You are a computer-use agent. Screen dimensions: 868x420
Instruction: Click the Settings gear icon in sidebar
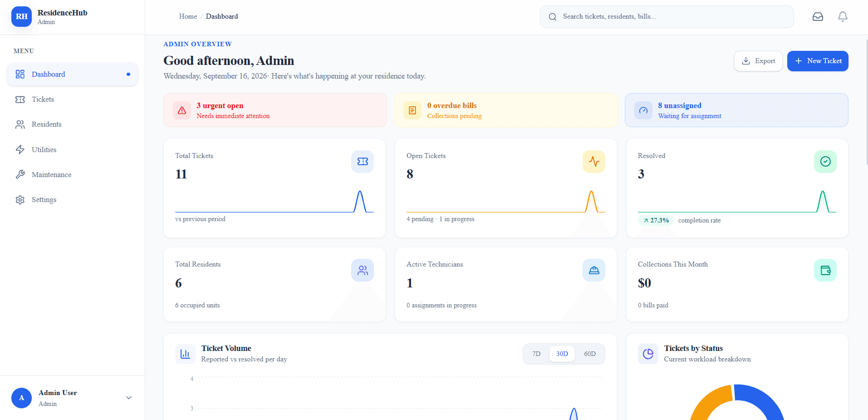click(20, 200)
